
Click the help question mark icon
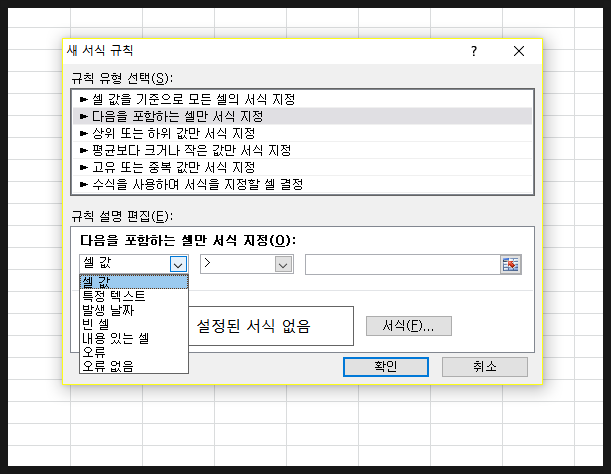pyautogui.click(x=473, y=51)
